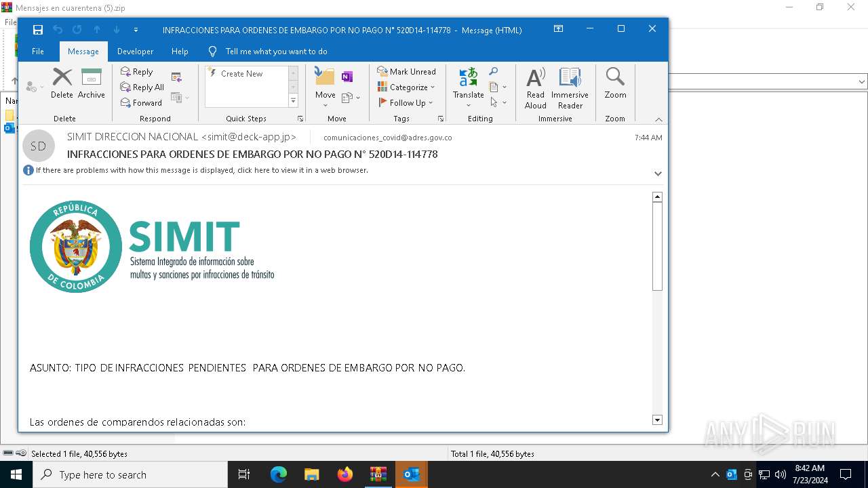The image size is (868, 488).
Task: Open More respond actions dropdown
Action: [180, 98]
